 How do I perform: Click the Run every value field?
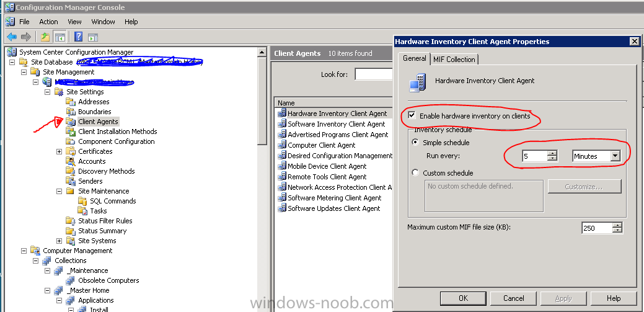535,156
